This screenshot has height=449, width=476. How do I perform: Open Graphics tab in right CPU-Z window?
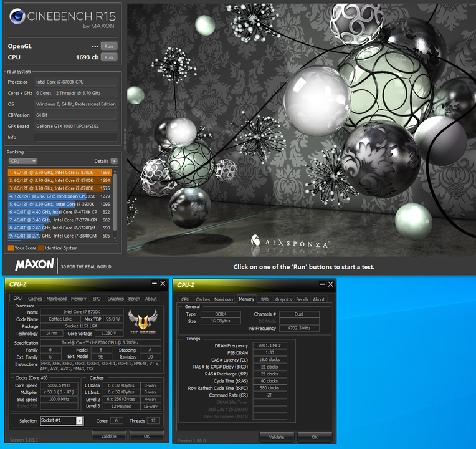(x=283, y=299)
